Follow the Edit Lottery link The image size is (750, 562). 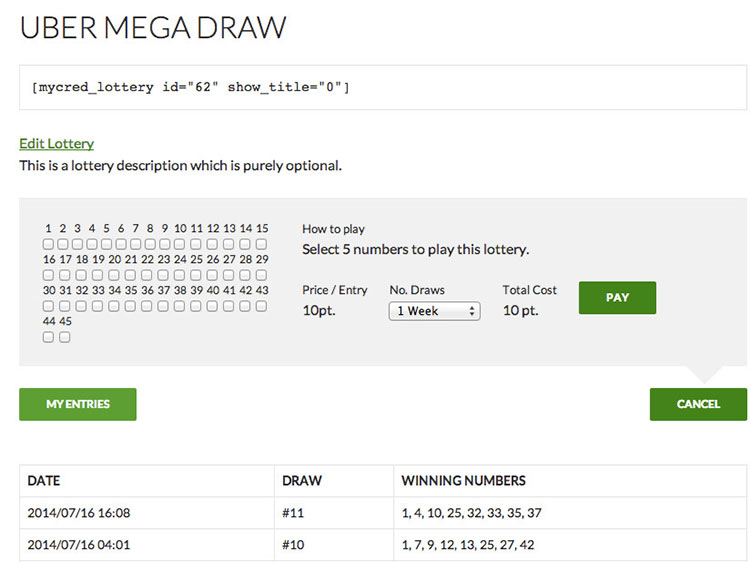coord(56,144)
